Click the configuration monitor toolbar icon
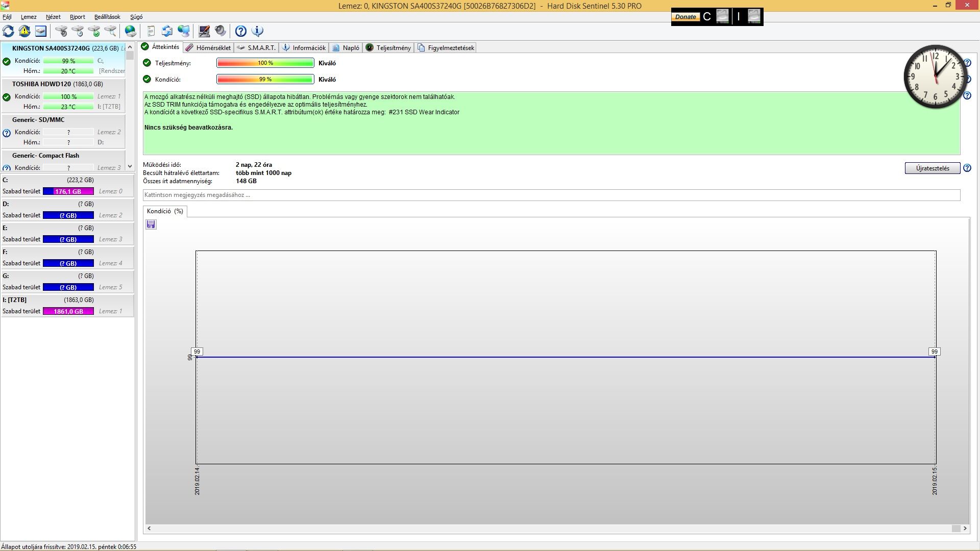 [204, 31]
